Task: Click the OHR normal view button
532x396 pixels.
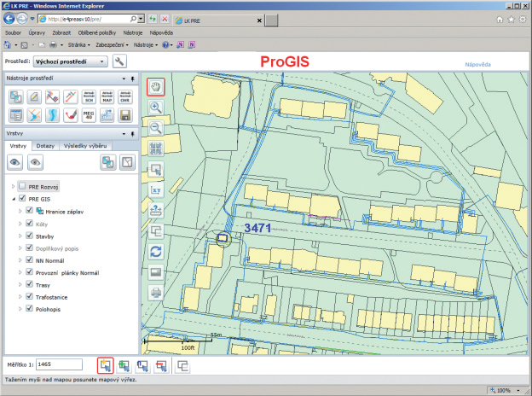Action: 125,97
